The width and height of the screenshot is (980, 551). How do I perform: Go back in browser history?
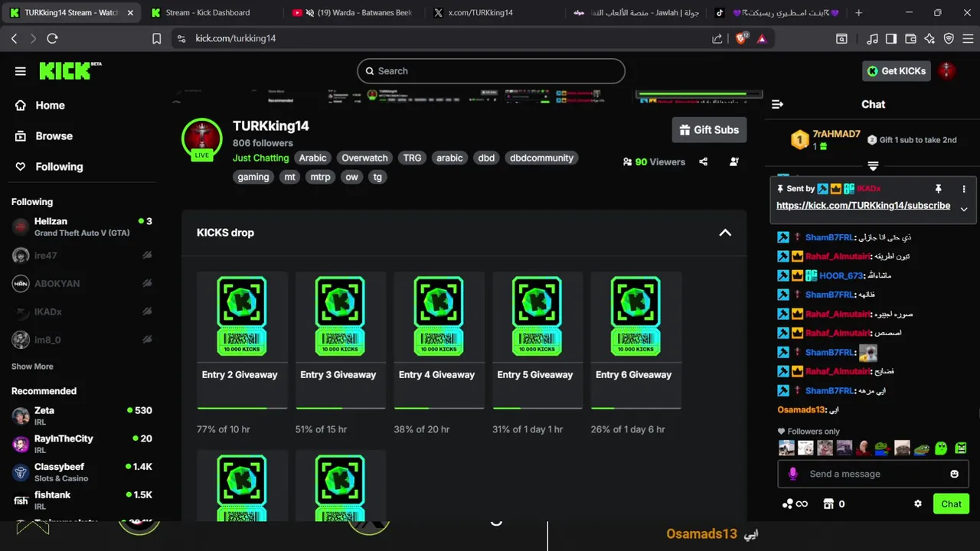[x=14, y=38]
